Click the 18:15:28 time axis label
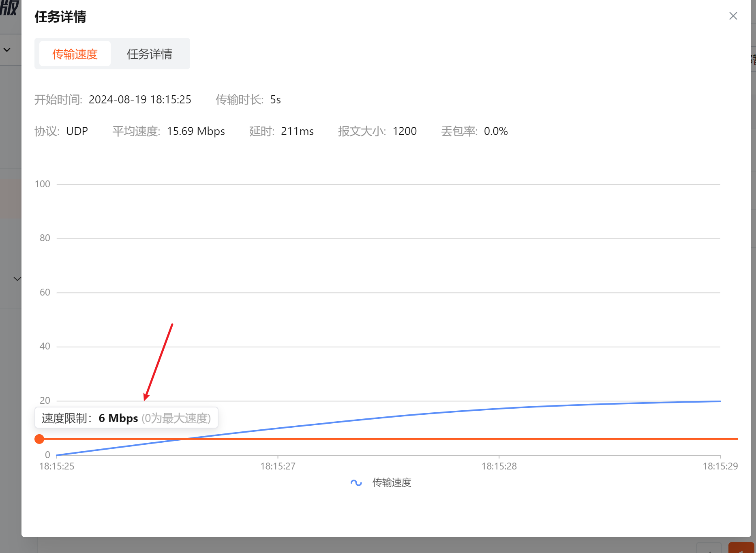The image size is (756, 553). point(499,466)
